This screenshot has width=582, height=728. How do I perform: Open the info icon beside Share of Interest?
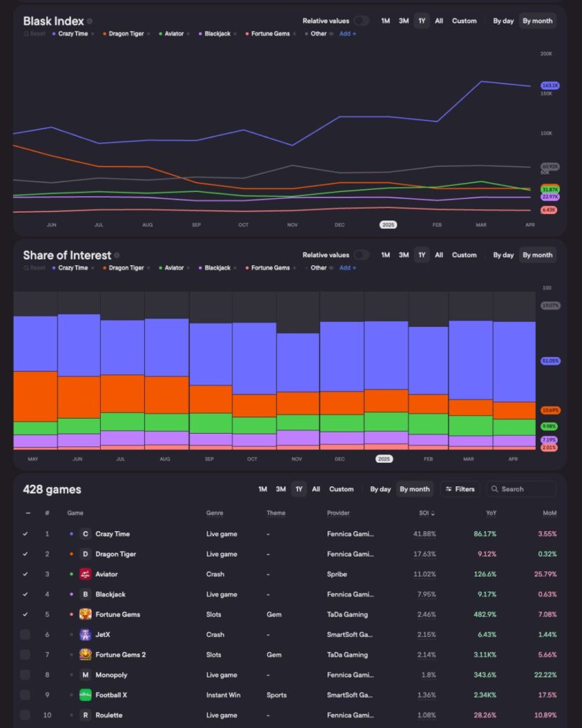tap(117, 255)
